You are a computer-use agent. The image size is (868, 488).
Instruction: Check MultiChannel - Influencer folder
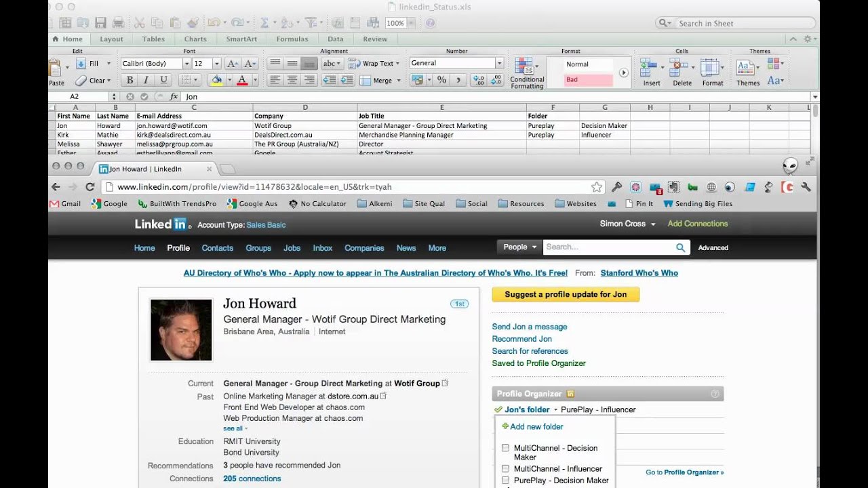505,468
